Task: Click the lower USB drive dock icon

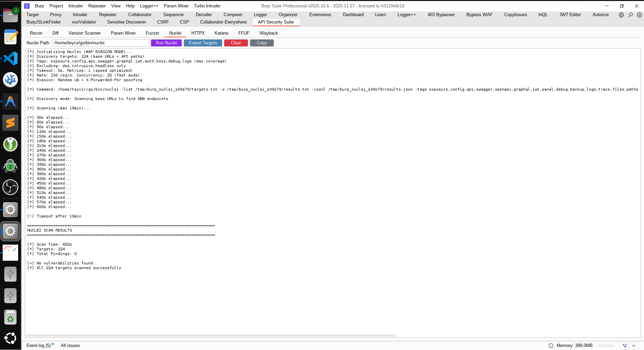Action: (x=10, y=296)
